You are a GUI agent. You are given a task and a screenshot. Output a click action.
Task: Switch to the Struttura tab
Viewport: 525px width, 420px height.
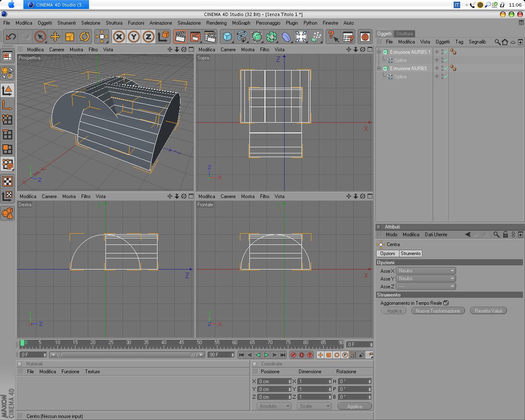click(404, 34)
